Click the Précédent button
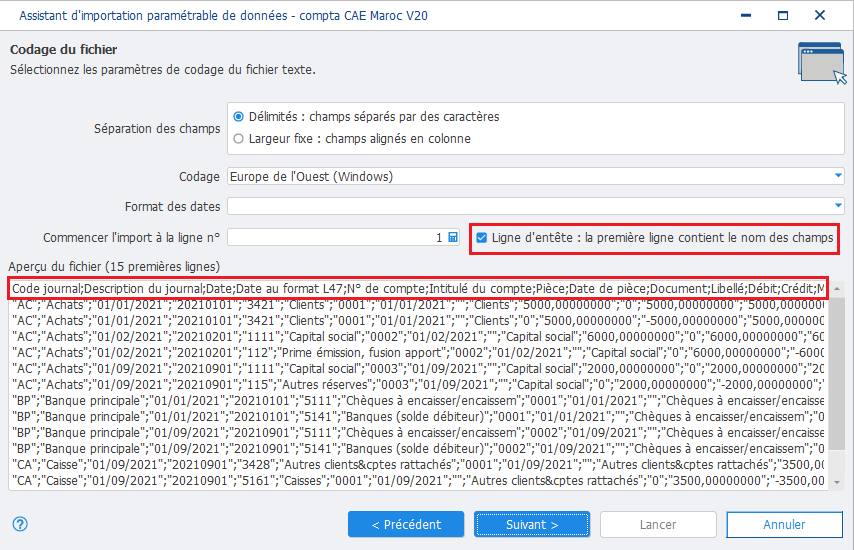 click(x=406, y=524)
